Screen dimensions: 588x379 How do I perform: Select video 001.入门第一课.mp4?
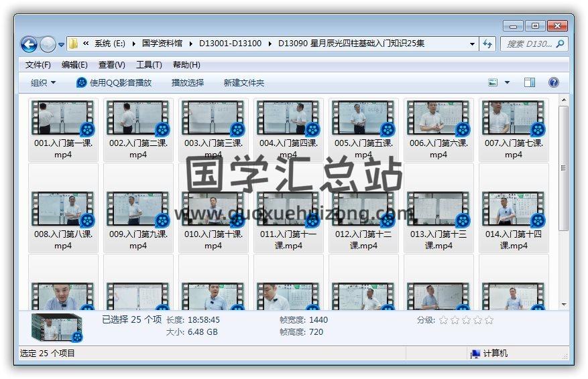click(x=63, y=130)
